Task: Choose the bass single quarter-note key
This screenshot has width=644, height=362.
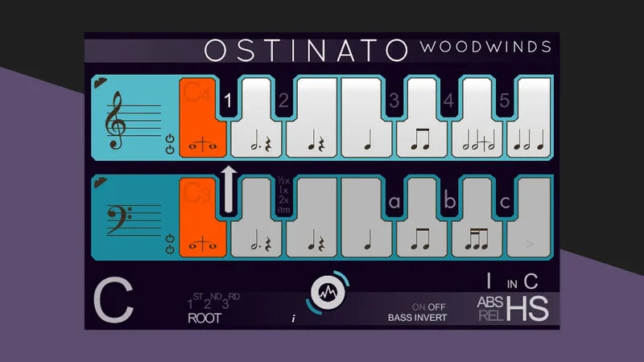Action: 365,217
